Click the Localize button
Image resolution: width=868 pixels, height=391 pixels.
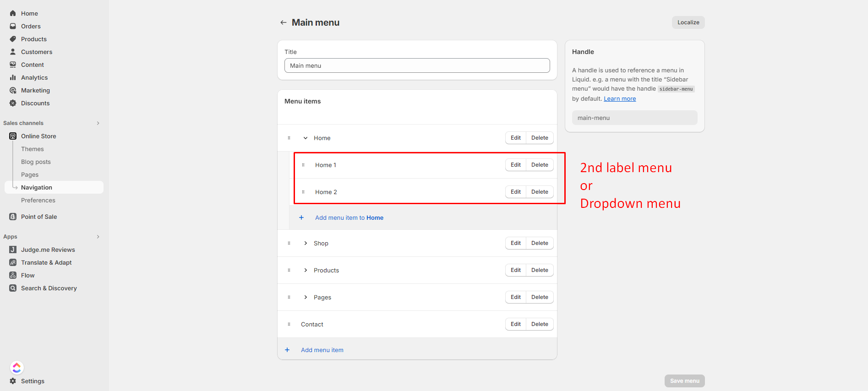pos(688,22)
